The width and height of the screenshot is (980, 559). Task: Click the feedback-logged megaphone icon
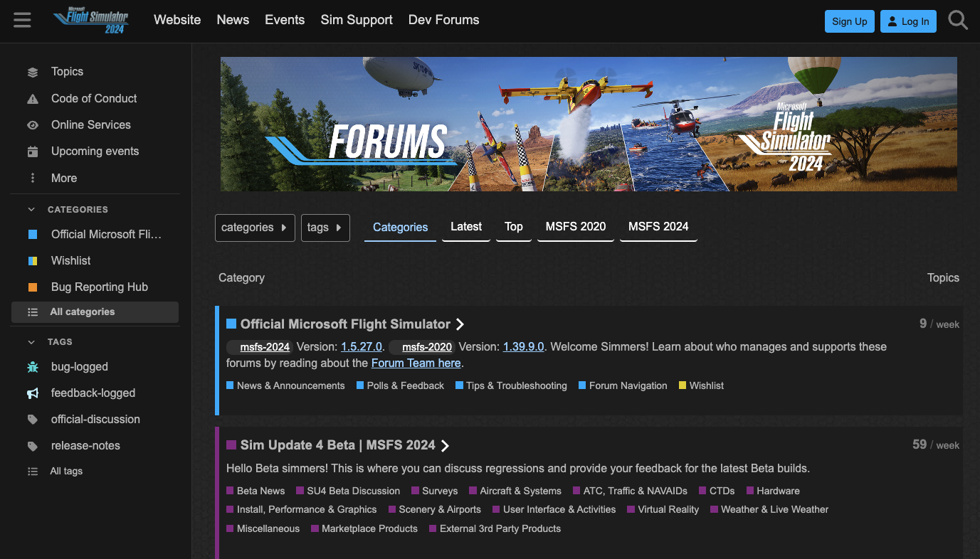(33, 393)
